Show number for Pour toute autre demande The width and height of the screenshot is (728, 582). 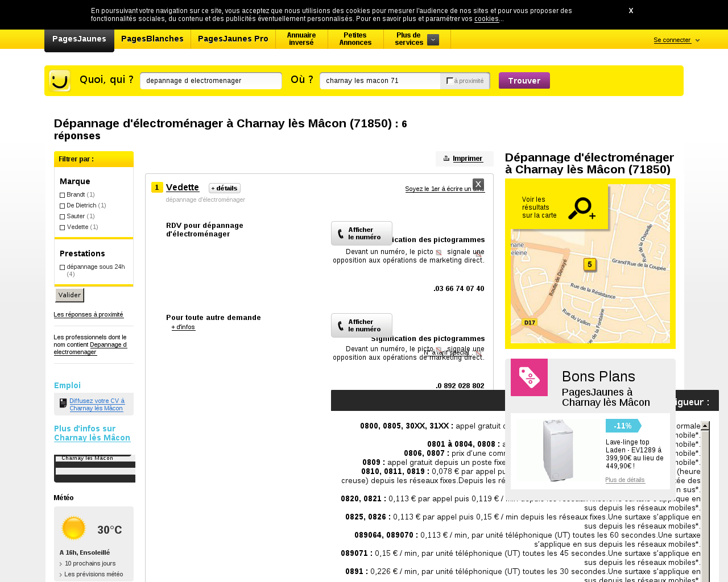coord(362,326)
